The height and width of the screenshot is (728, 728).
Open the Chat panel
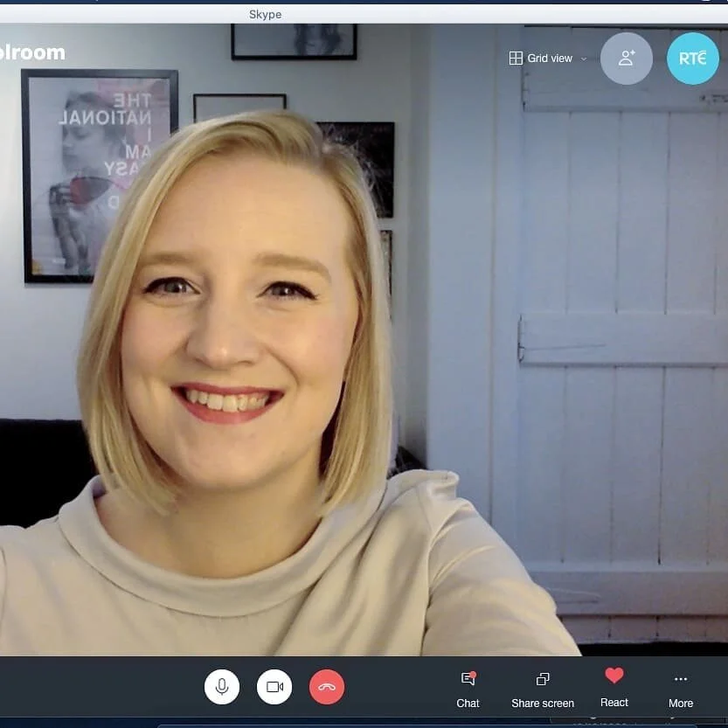(x=468, y=689)
